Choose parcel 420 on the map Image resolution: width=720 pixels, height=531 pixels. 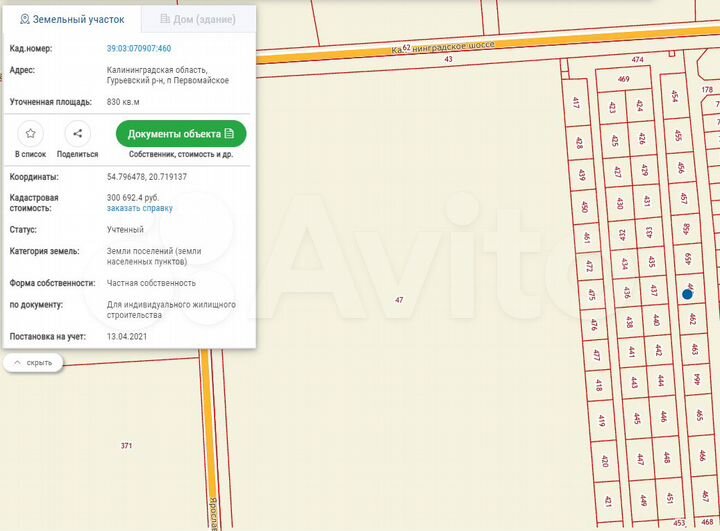604,461
